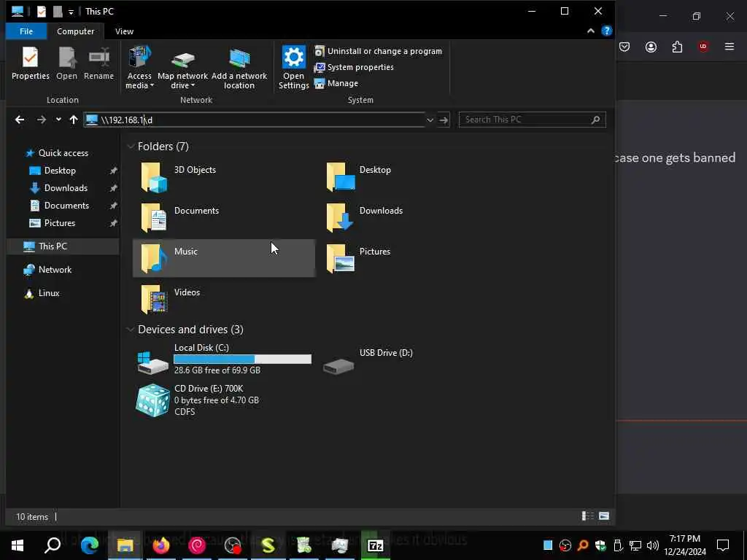Open System properties
Viewport: 747px width, 560px height.
[354, 67]
